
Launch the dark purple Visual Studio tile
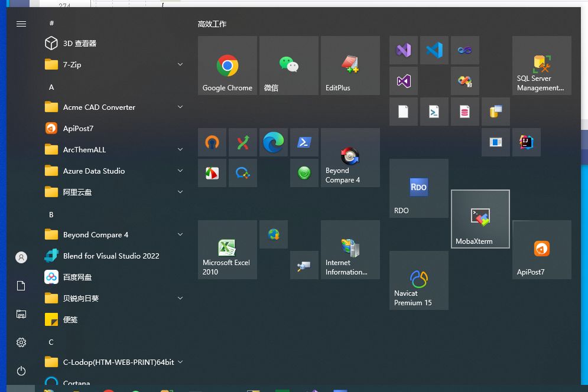[x=404, y=81]
